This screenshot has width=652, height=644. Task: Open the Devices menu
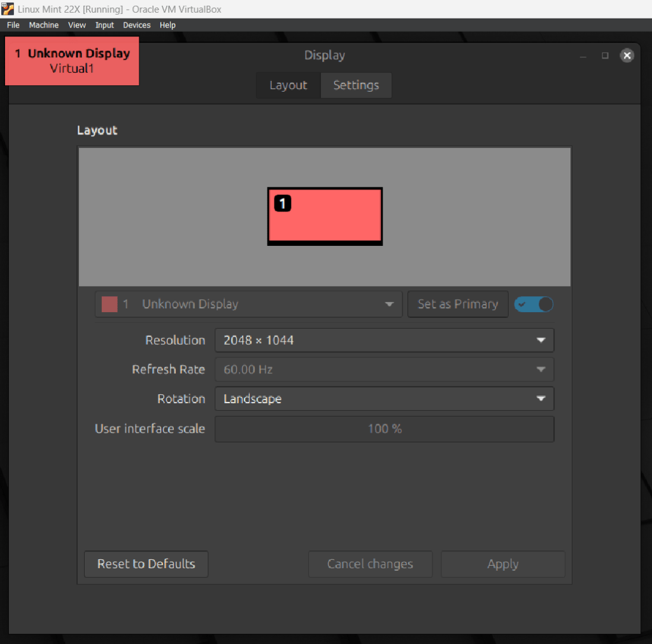point(137,25)
